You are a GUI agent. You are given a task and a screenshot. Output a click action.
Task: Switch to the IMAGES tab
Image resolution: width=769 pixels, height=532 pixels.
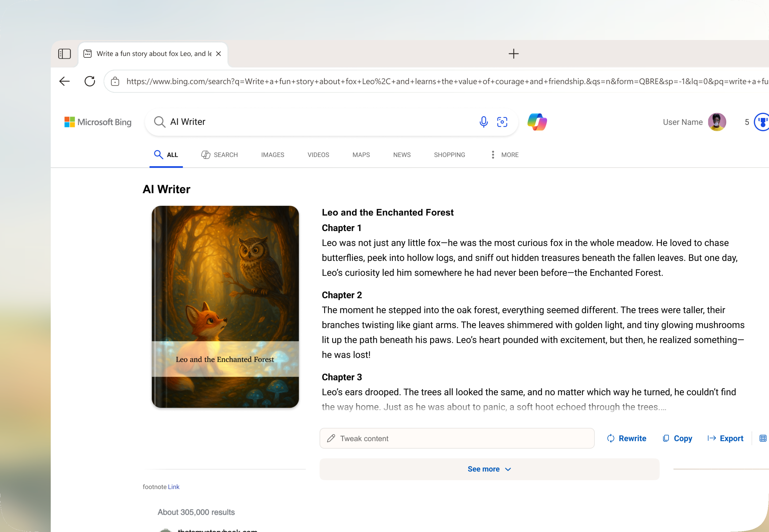273,155
